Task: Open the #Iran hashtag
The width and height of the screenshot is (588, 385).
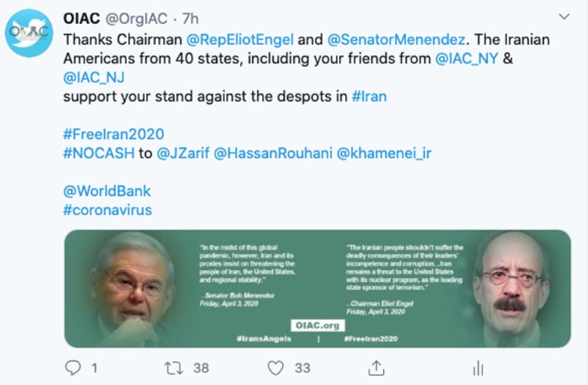Action: 370,96
